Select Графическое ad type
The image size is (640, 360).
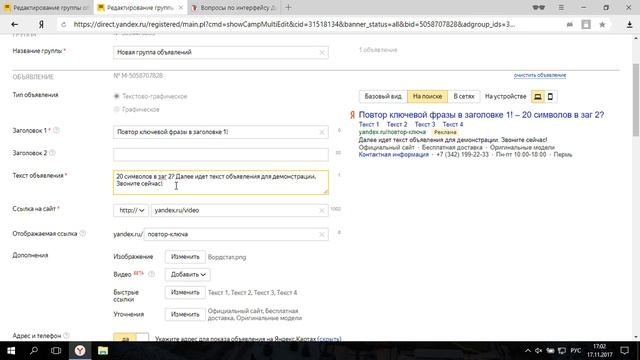(x=116, y=109)
